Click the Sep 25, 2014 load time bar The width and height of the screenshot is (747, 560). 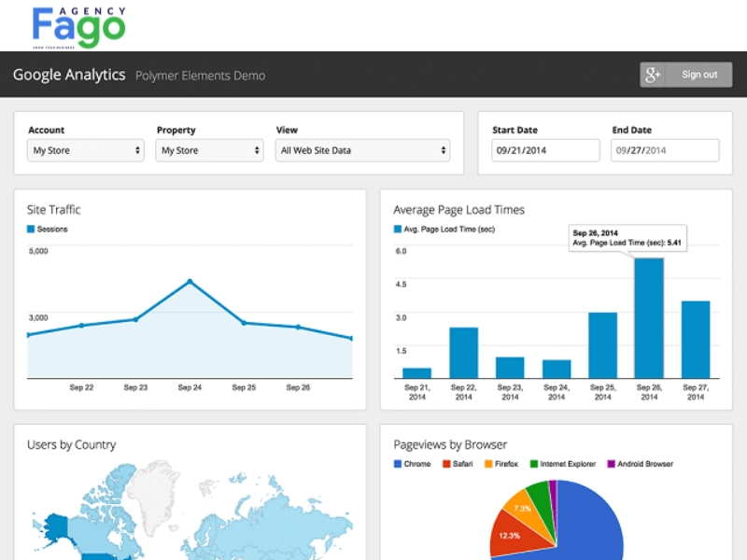[x=602, y=345]
